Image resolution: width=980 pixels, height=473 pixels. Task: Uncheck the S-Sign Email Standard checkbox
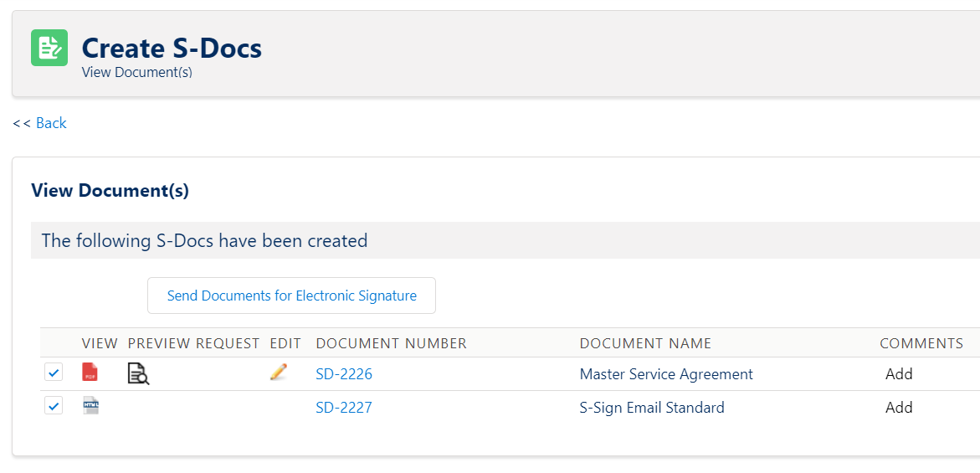coord(54,406)
